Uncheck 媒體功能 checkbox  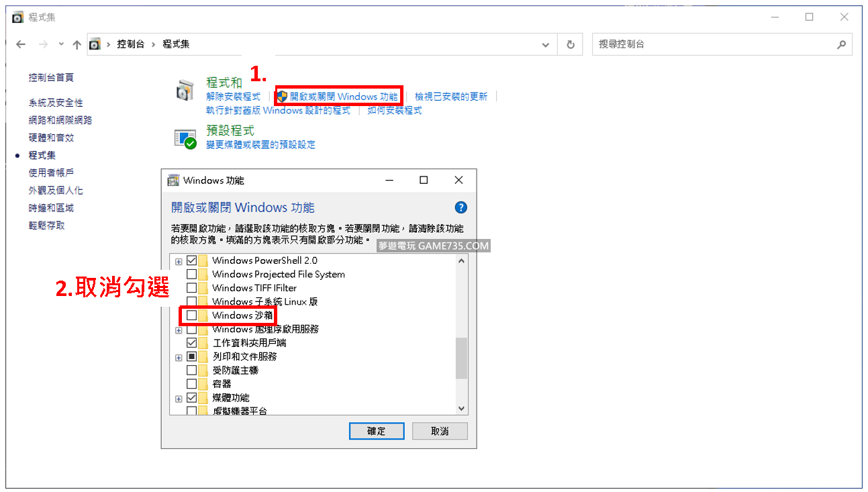[192, 397]
